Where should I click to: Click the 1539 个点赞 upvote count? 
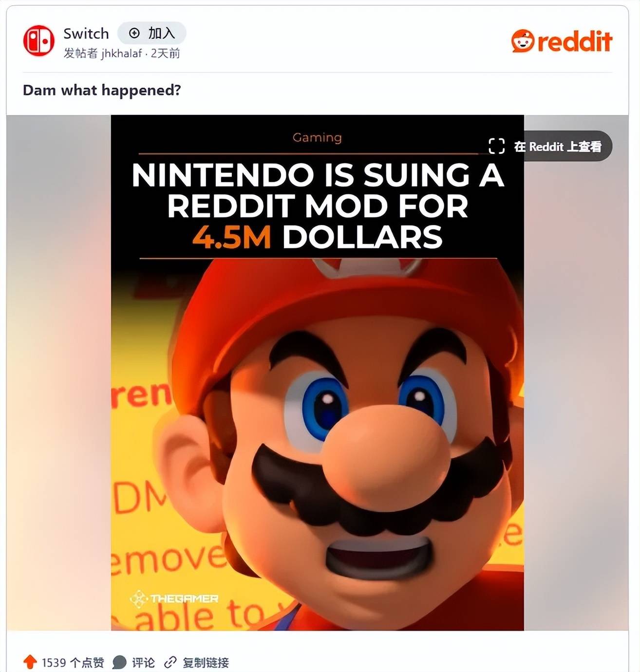pyautogui.click(x=73, y=662)
